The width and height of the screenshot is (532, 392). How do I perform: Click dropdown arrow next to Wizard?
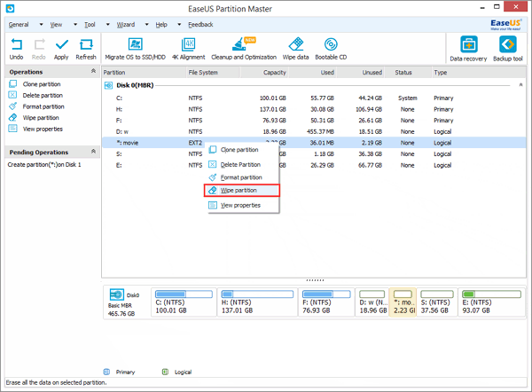[147, 25]
